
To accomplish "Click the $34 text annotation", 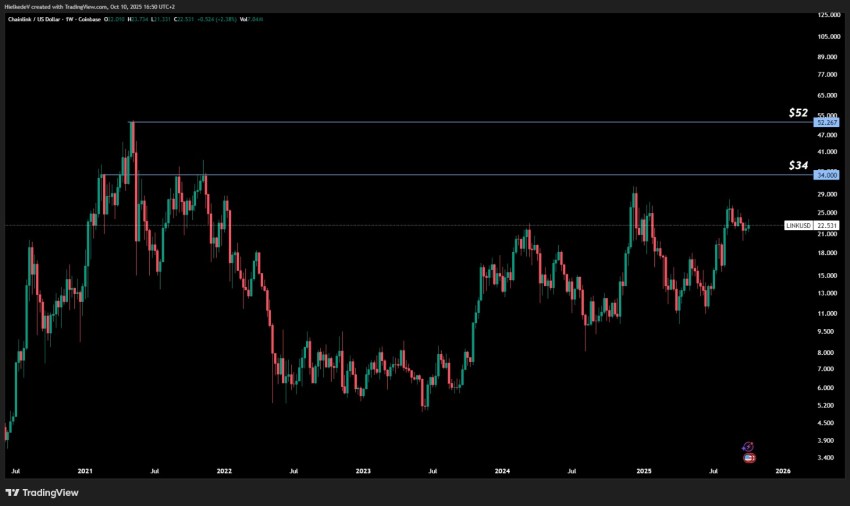I will tap(797, 165).
